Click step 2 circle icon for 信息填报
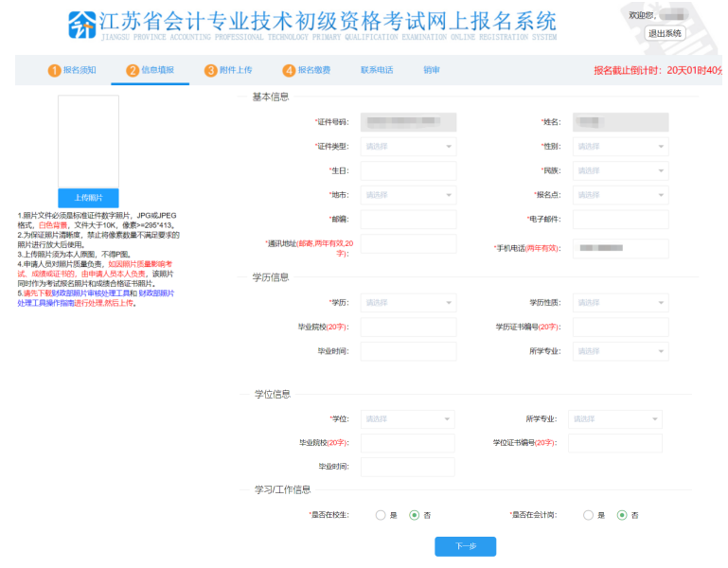The height and width of the screenshot is (568, 728). tap(133, 70)
